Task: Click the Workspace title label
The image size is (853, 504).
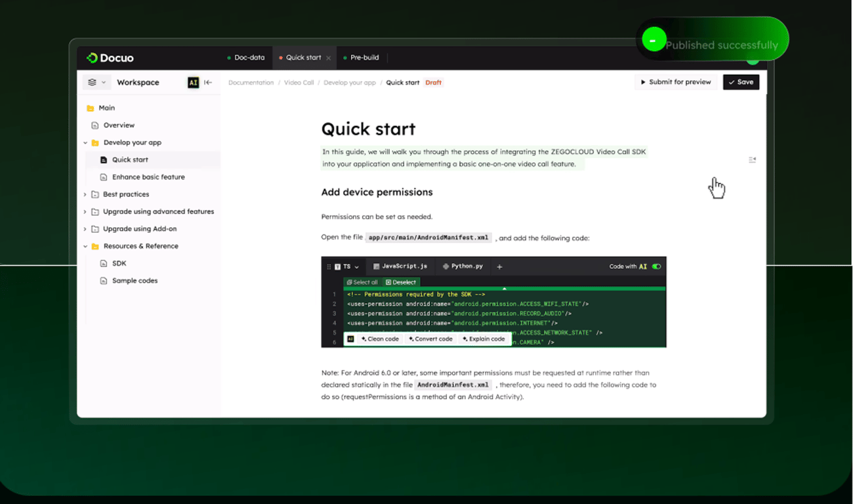Action: 138,83
